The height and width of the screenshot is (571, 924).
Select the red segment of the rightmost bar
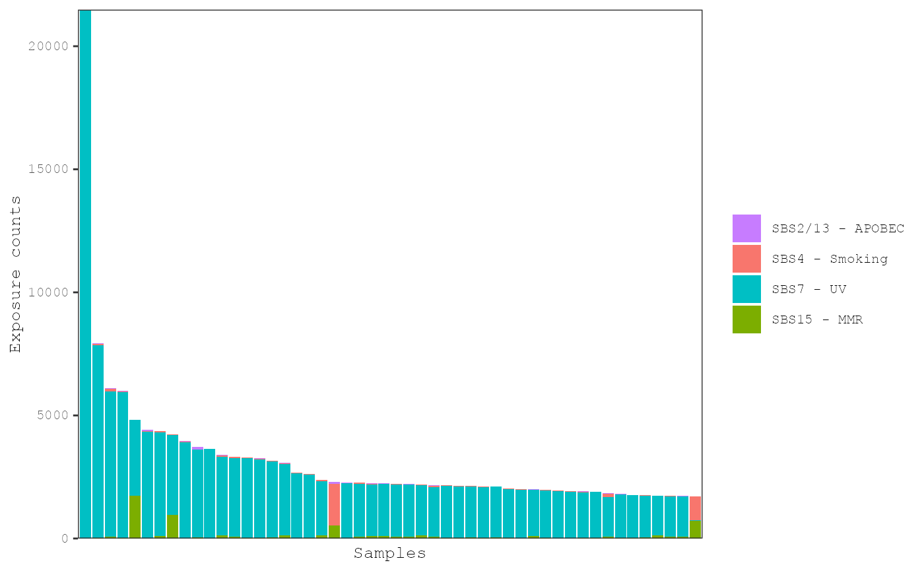pyautogui.click(x=695, y=508)
